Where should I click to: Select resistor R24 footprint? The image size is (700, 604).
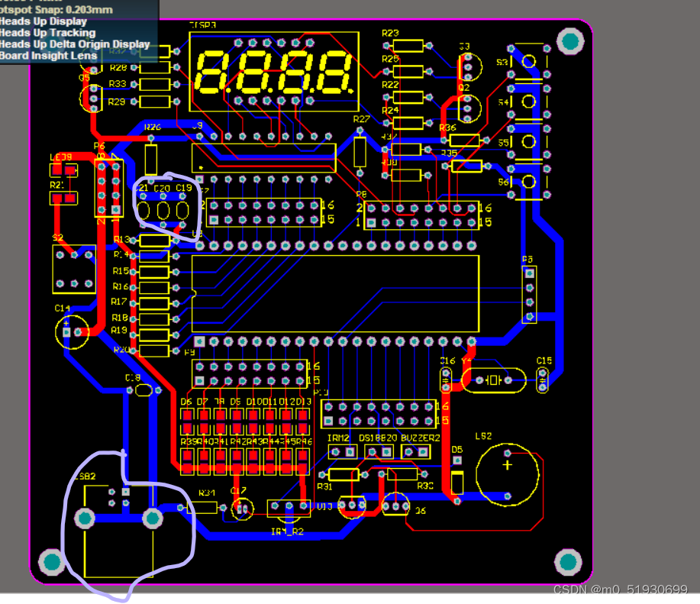coord(408,123)
